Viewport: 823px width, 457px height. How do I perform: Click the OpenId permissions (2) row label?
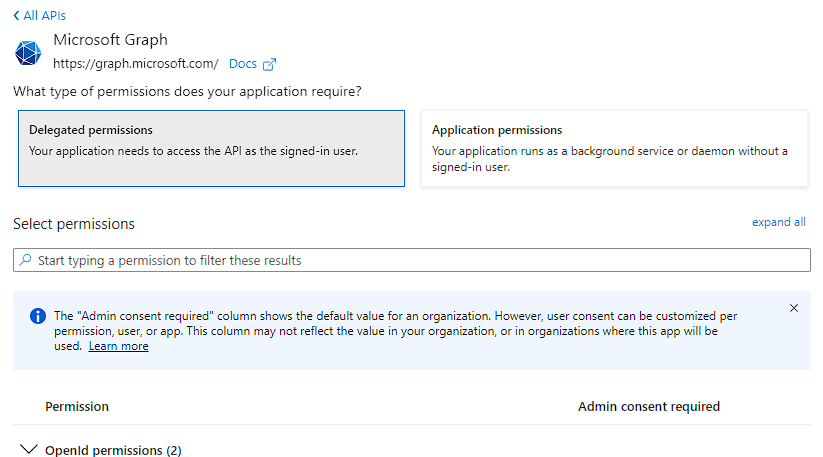click(113, 450)
